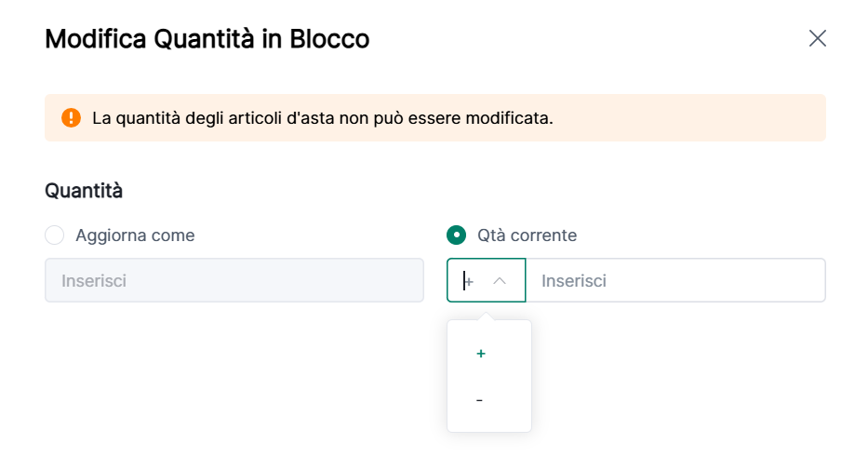The height and width of the screenshot is (457, 868).
Task: Select the 'Qtà corrente' radio button
Action: (457, 235)
